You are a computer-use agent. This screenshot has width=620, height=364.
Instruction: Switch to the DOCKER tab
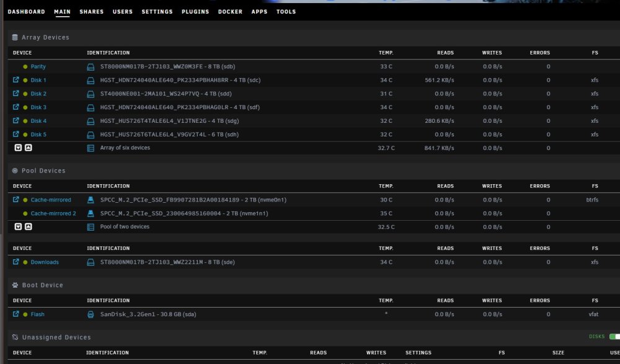[x=230, y=12]
